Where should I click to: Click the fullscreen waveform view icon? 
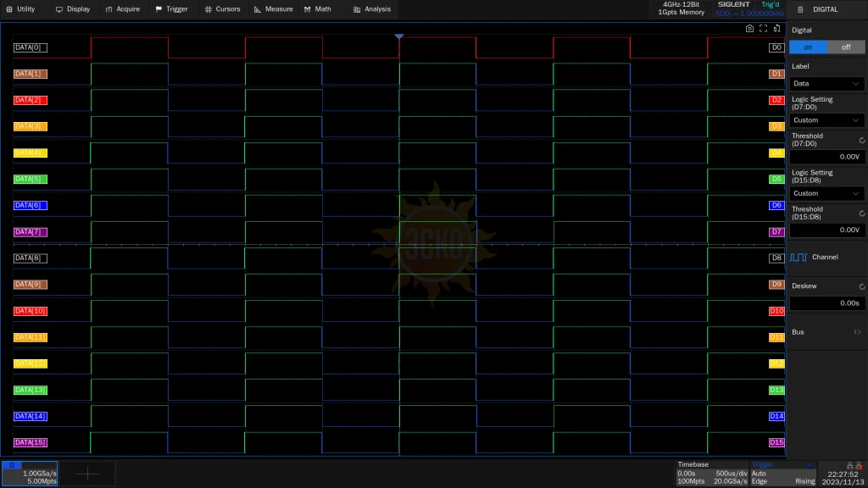click(764, 29)
